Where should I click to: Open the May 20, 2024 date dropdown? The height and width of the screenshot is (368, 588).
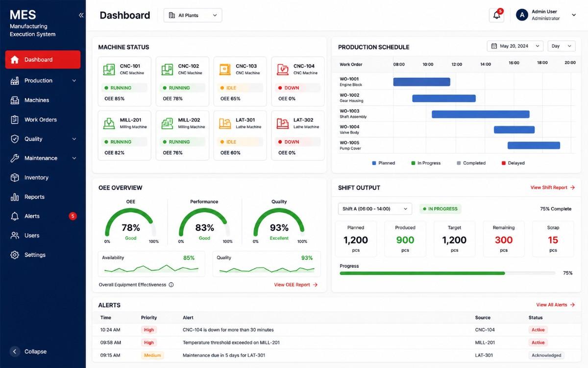point(515,46)
